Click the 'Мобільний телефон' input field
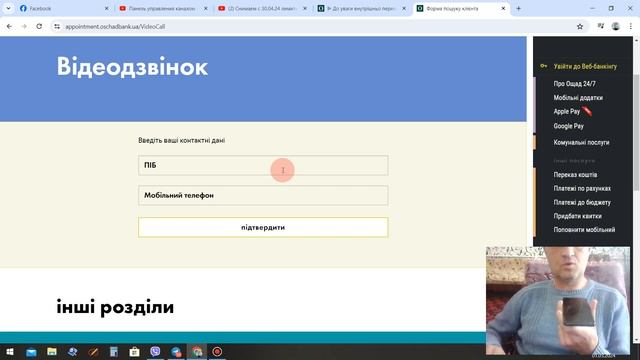640x360 pixels. click(x=263, y=196)
